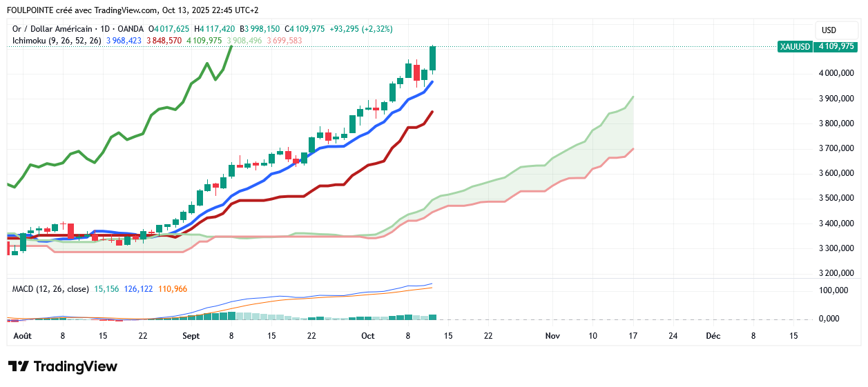Open the USD currency dropdown
The height and width of the screenshot is (387, 868).
pyautogui.click(x=828, y=30)
